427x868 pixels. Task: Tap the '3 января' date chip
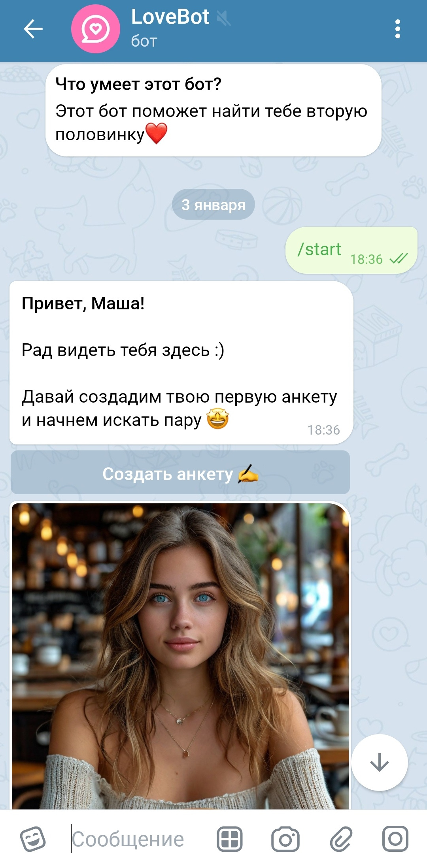click(213, 205)
